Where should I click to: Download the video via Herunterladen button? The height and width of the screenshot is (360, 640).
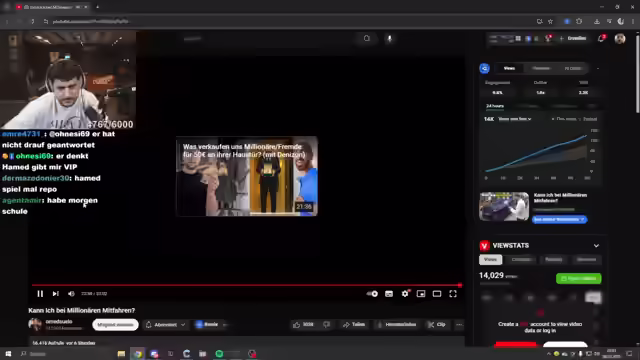(x=396, y=324)
